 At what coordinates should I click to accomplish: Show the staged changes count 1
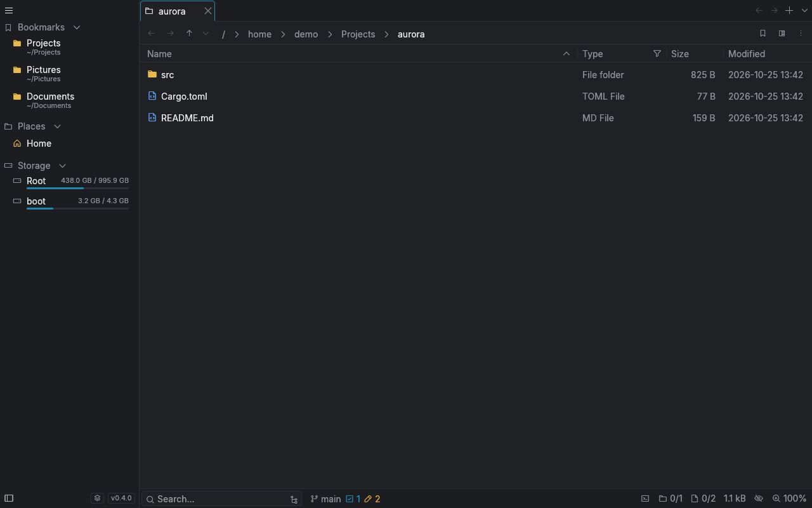pyautogui.click(x=353, y=499)
